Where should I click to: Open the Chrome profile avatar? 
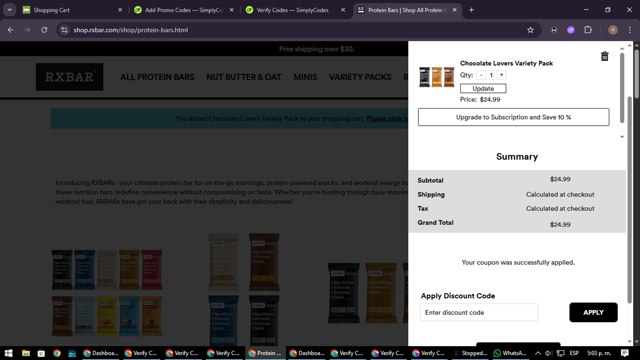point(613,30)
